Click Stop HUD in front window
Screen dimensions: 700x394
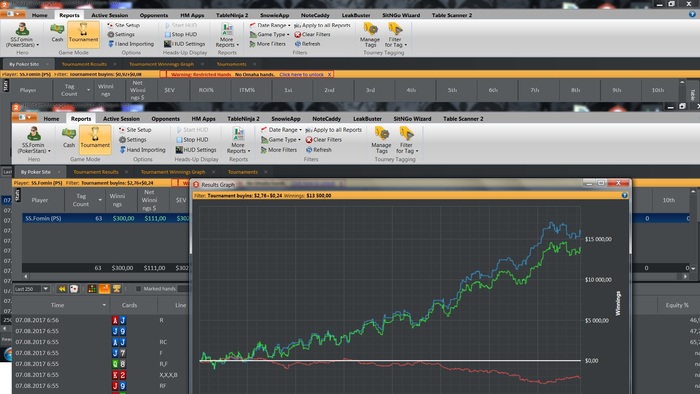(192, 140)
